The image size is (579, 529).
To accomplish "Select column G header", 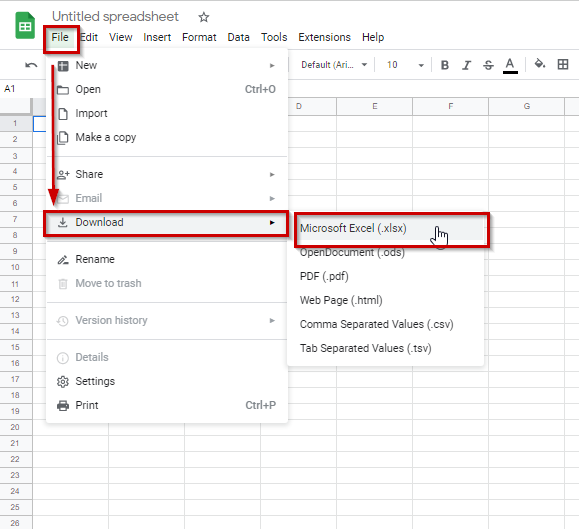I will (526, 107).
